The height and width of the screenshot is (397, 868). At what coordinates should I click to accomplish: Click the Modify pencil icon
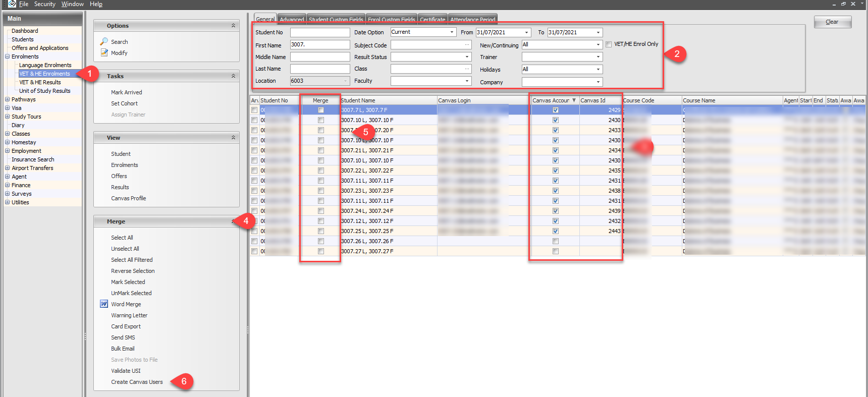[x=104, y=52]
